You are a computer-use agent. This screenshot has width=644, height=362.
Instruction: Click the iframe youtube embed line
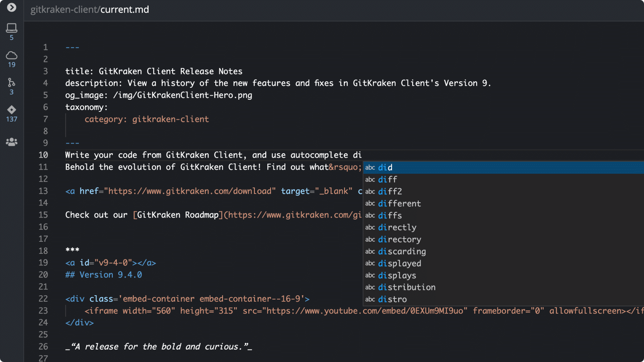tap(364, 311)
